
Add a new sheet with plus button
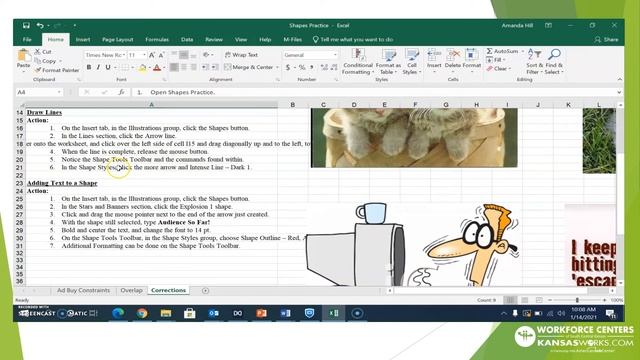click(205, 291)
